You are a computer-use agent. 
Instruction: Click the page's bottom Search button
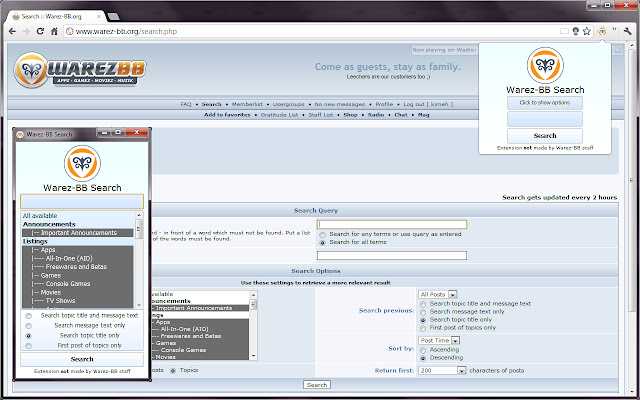317,385
